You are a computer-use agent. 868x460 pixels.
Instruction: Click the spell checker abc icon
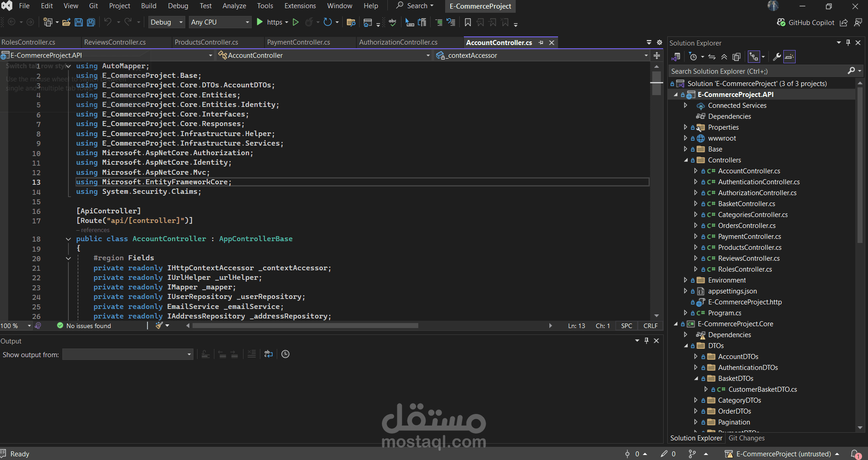392,22
